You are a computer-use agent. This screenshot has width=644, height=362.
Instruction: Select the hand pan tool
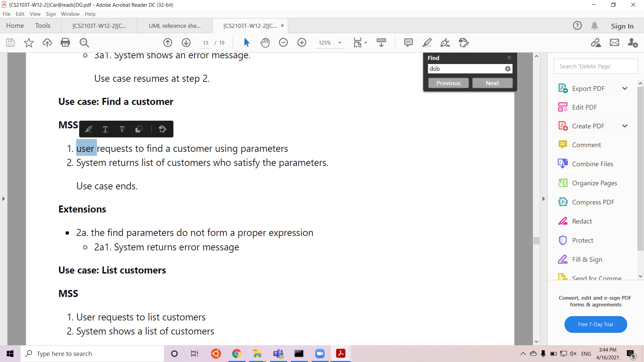(x=265, y=43)
